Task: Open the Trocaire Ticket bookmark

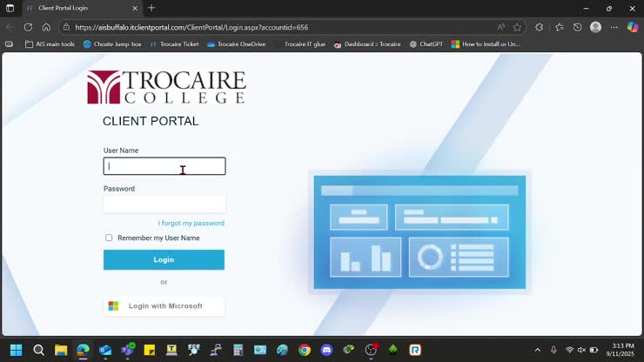Action: coord(174,44)
